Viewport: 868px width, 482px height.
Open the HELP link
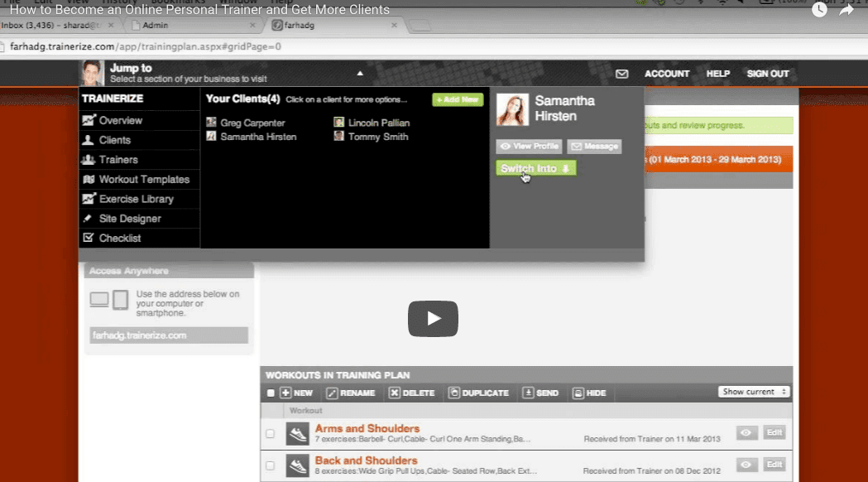[718, 74]
